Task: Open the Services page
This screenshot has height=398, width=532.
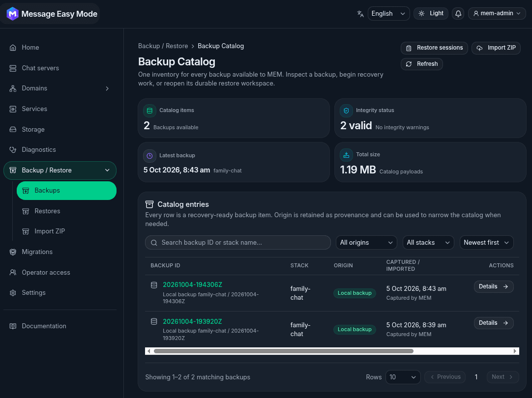Action: tap(60, 109)
